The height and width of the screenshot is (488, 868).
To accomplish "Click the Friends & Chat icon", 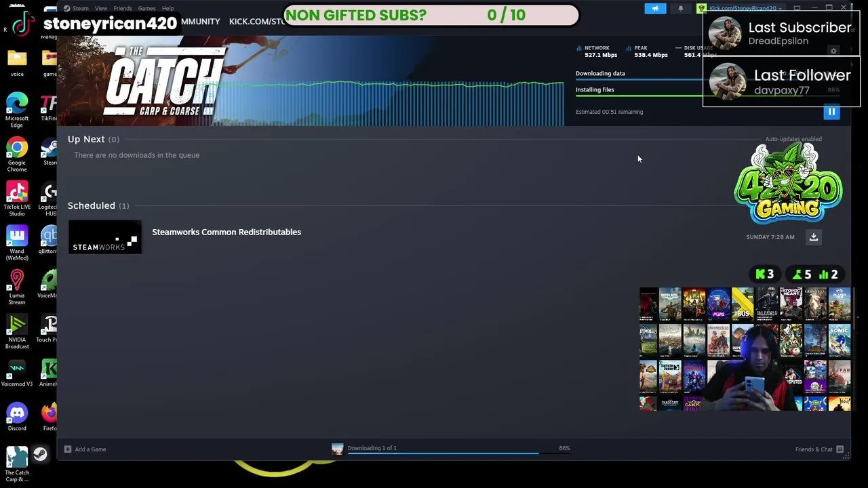I will (x=840, y=449).
